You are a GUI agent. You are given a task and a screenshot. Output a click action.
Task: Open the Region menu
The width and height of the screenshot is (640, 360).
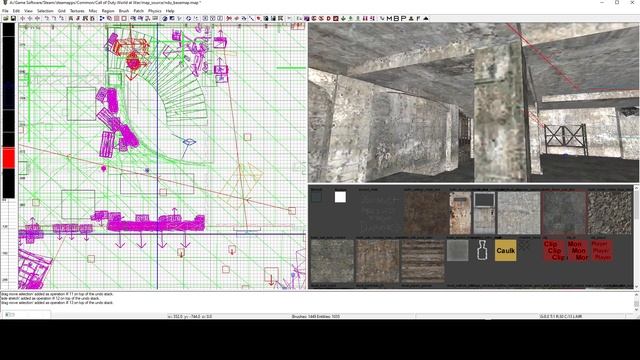[108, 11]
